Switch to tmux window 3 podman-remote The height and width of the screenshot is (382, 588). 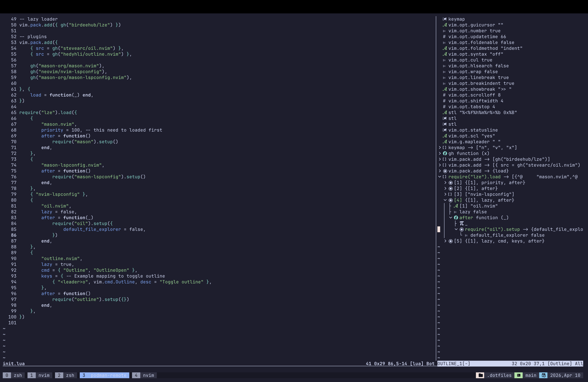click(x=104, y=375)
